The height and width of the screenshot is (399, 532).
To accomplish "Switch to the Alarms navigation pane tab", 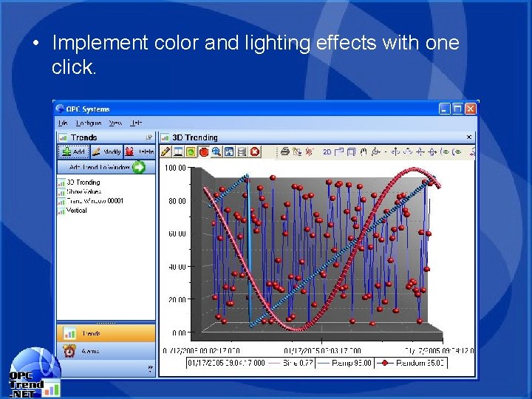I will tap(106, 351).
